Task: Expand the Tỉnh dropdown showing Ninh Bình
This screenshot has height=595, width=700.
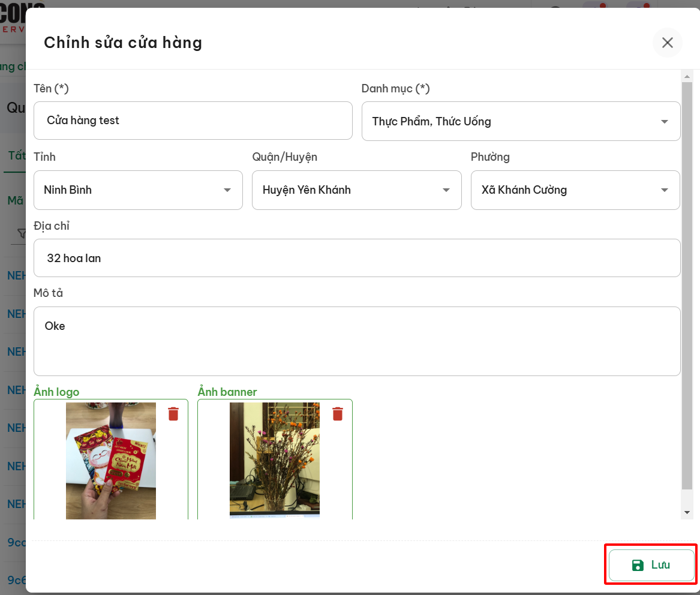Action: click(x=138, y=190)
